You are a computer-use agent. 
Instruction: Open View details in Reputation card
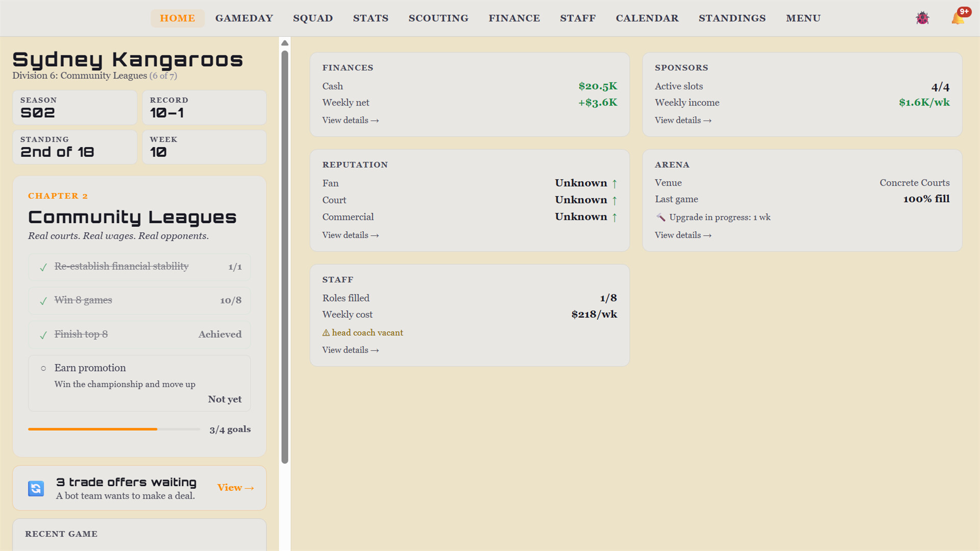click(350, 235)
